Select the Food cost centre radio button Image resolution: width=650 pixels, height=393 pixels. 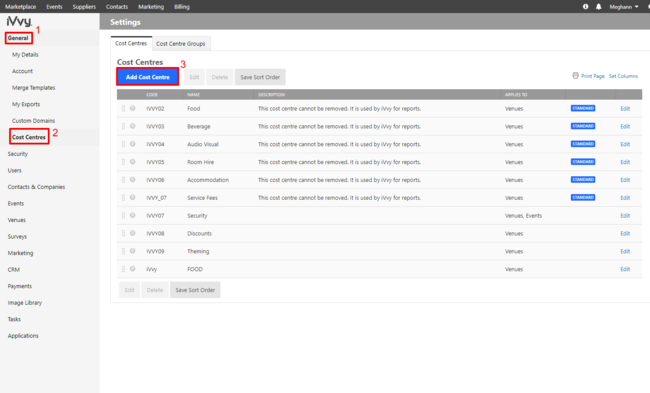pos(133,108)
